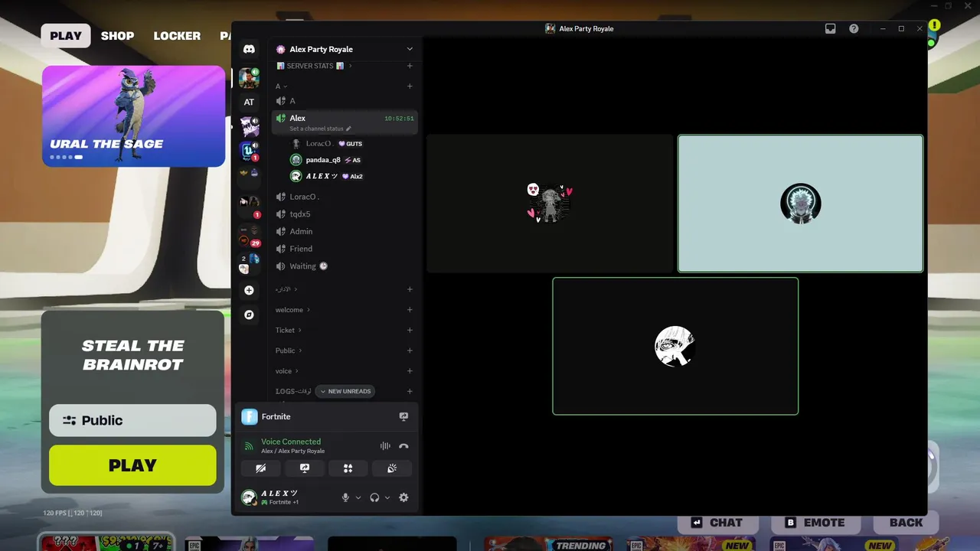This screenshot has width=980, height=551.
Task: Open pandaa_q8 user in Alex voice channel
Action: (x=325, y=160)
